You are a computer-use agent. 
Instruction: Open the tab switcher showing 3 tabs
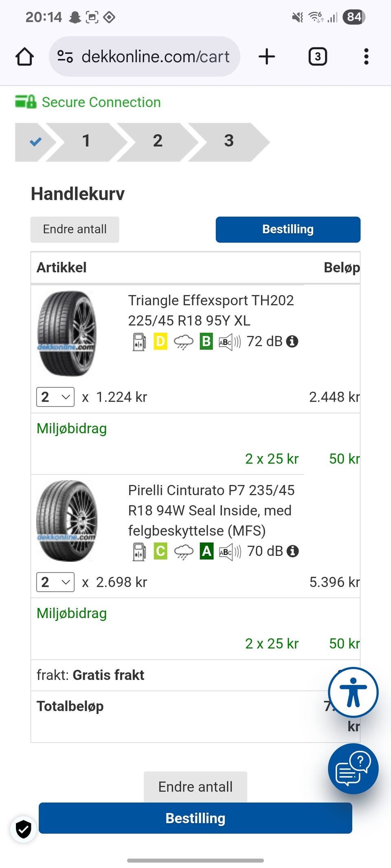click(x=318, y=57)
